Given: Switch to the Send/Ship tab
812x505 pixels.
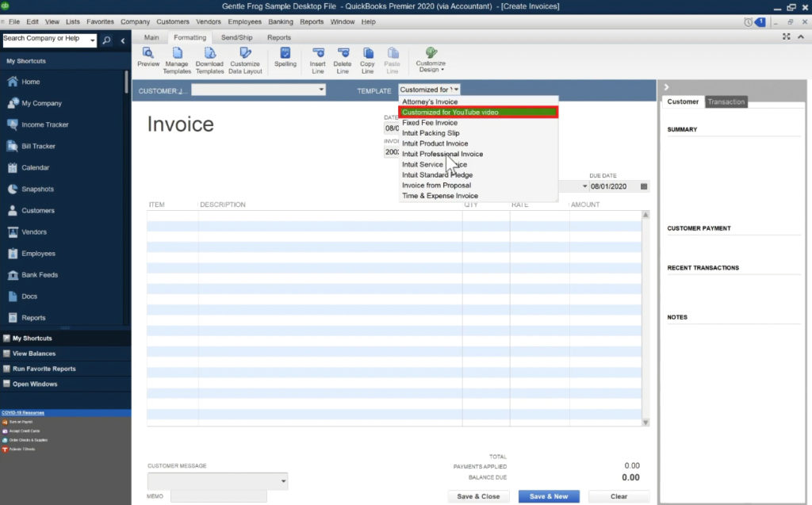Looking at the screenshot, I should tap(236, 36).
